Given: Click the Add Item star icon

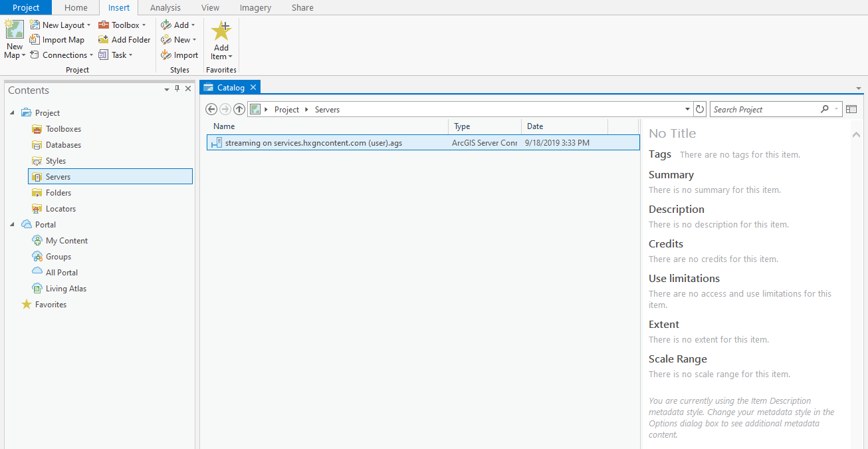Looking at the screenshot, I should pos(221,31).
